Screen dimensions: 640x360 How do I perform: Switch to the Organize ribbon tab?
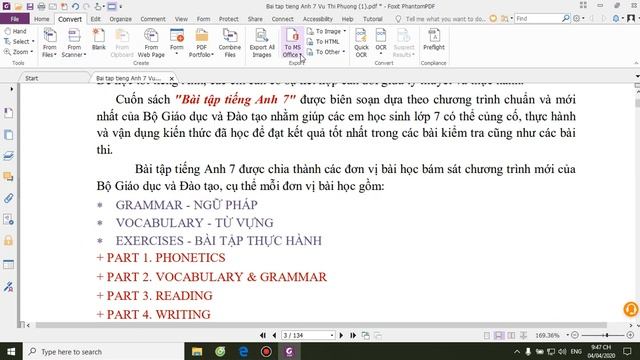pos(120,19)
